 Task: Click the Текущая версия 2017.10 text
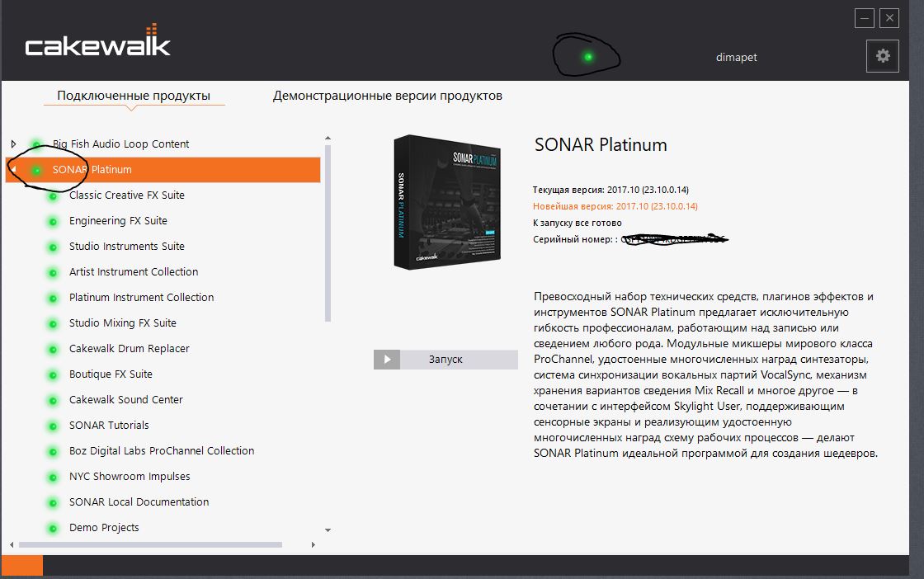[x=610, y=190]
